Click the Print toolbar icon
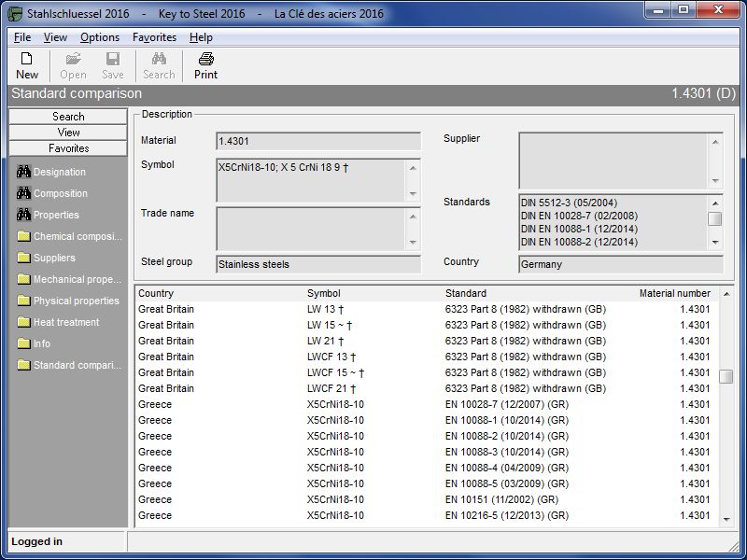 (205, 59)
